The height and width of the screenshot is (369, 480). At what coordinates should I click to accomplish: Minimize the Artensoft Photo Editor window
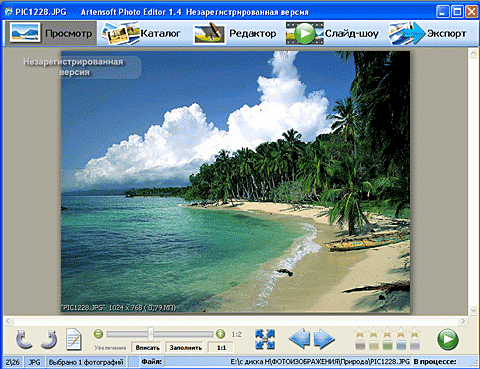pos(442,12)
